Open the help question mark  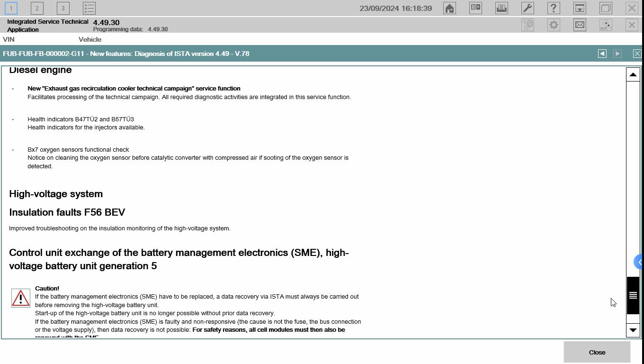tap(554, 8)
